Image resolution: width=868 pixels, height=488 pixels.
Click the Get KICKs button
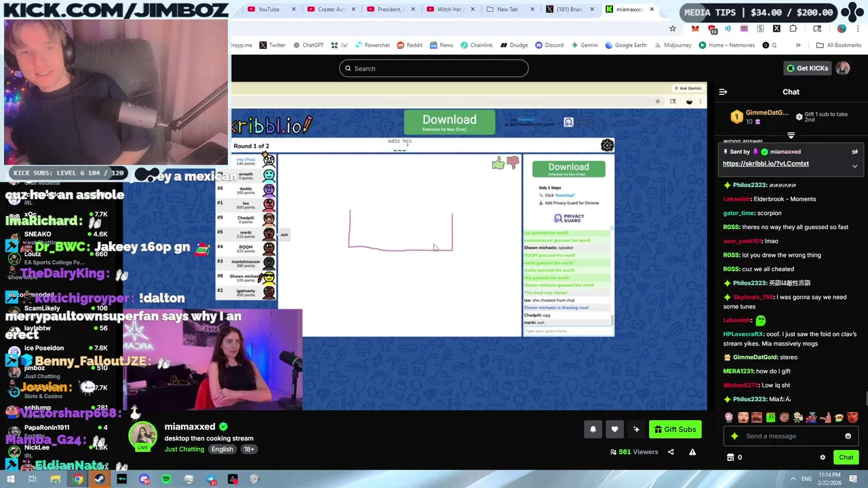coord(807,68)
